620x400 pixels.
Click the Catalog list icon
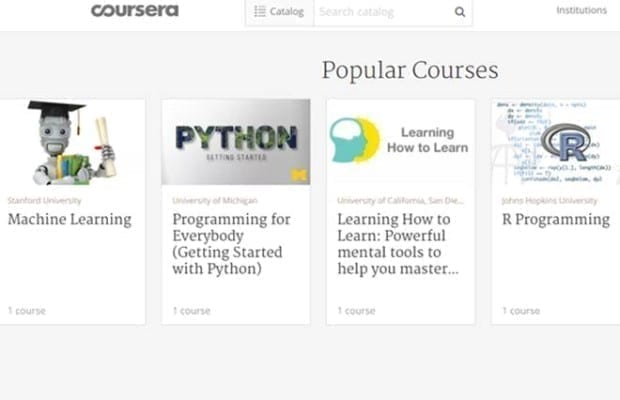(x=260, y=11)
